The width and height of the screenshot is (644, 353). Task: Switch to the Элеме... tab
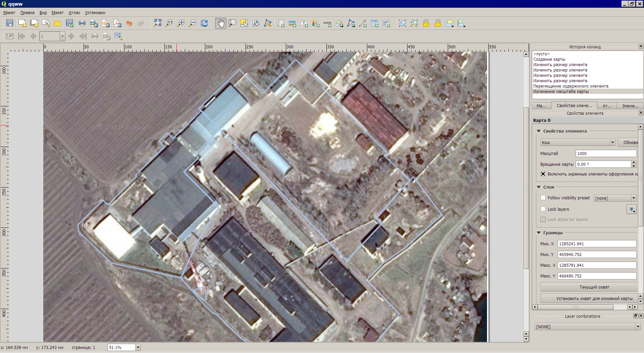[630, 106]
